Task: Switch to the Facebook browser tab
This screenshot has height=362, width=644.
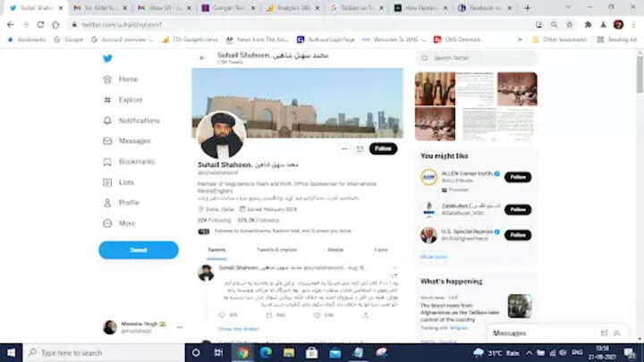Action: (x=485, y=8)
